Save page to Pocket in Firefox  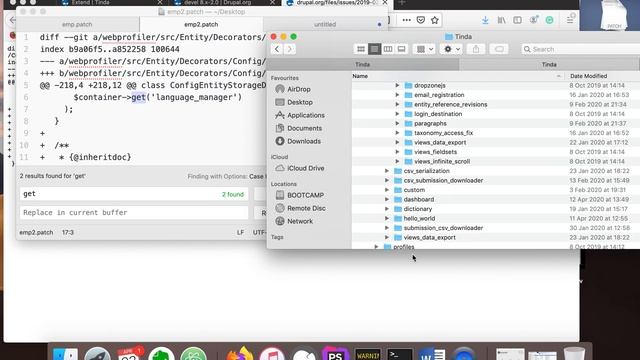421,20
